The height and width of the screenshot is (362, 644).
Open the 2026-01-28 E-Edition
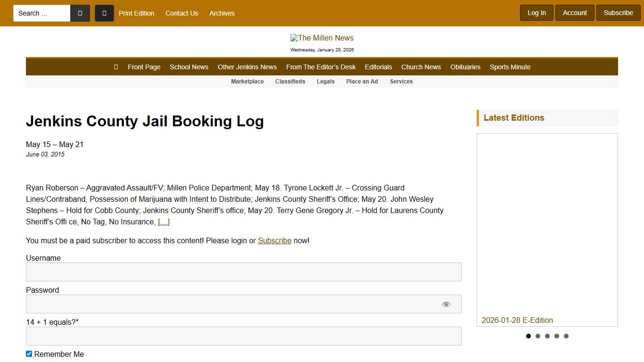point(517,320)
